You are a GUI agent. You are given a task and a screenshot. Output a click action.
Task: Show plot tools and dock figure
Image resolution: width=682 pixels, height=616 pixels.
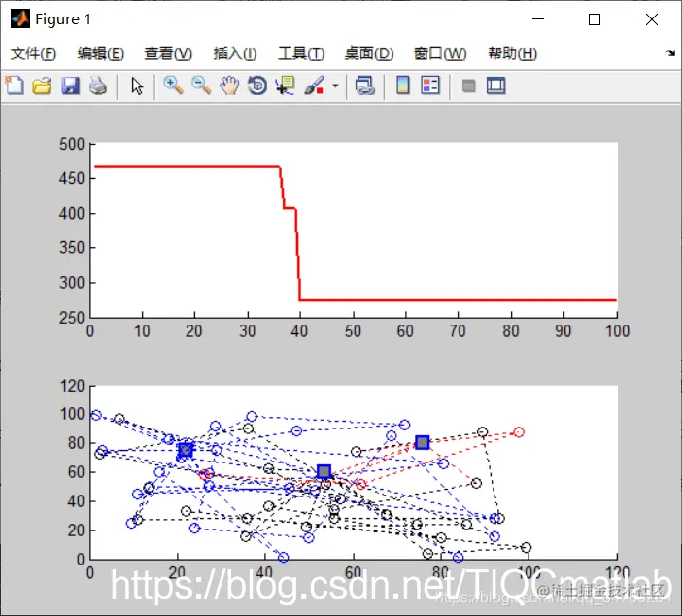[x=495, y=86]
